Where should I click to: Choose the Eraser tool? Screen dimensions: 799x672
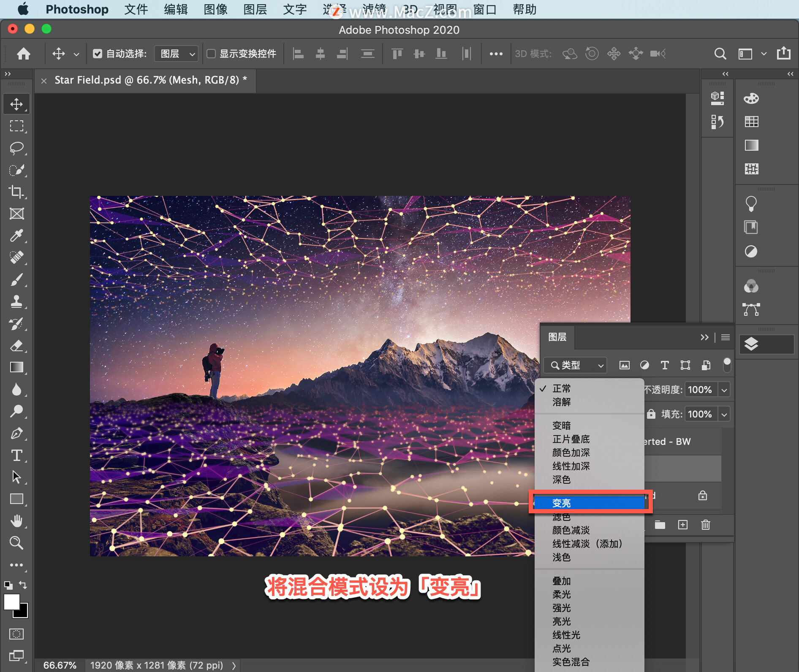[16, 345]
